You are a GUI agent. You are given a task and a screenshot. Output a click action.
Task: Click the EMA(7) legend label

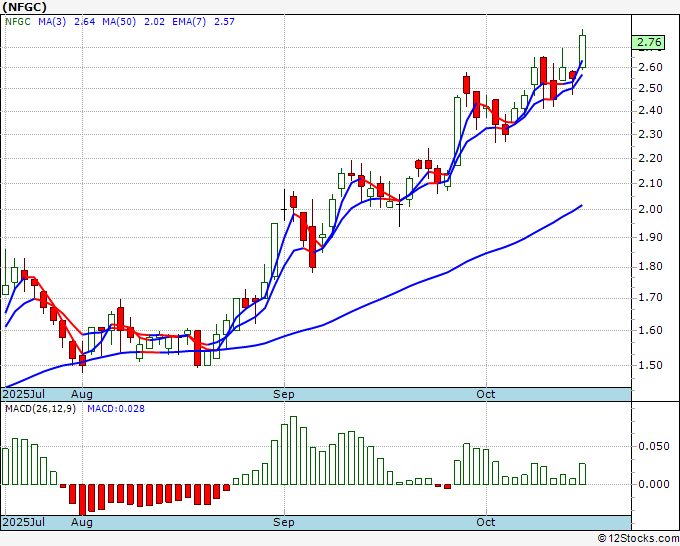[x=189, y=22]
